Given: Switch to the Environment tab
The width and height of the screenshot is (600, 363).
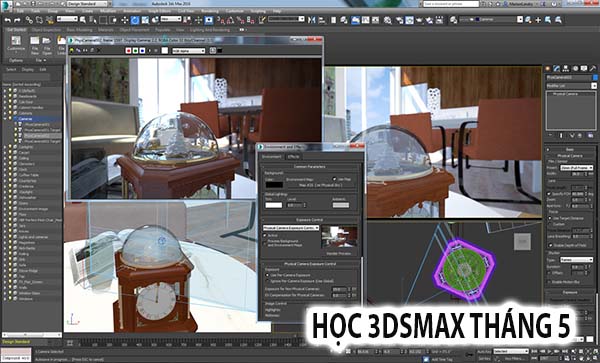Looking at the screenshot, I should pyautogui.click(x=271, y=156).
